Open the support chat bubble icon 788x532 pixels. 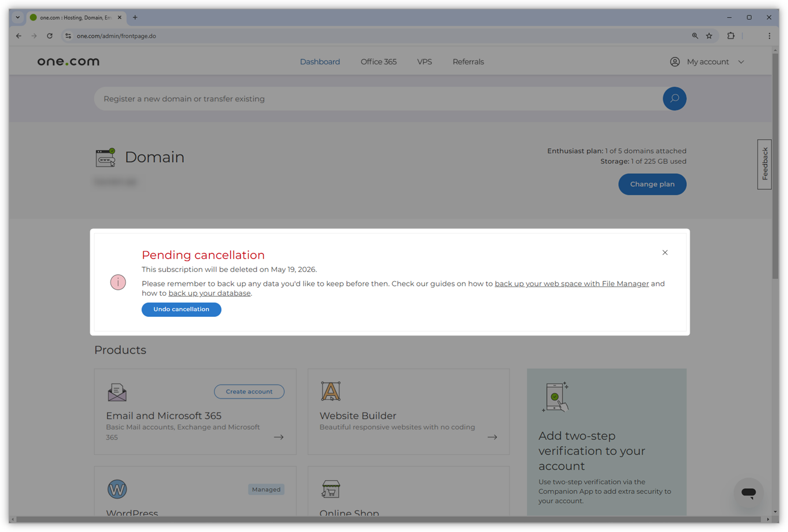748,493
